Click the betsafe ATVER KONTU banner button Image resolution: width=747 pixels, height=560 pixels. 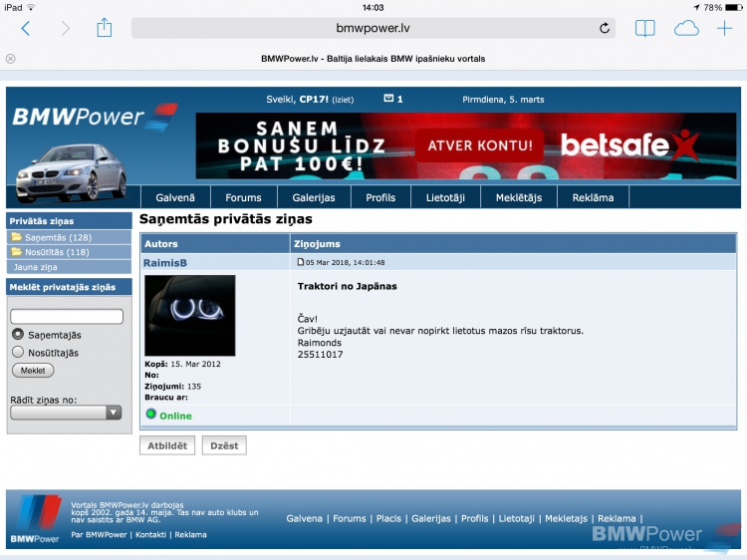pos(480,145)
